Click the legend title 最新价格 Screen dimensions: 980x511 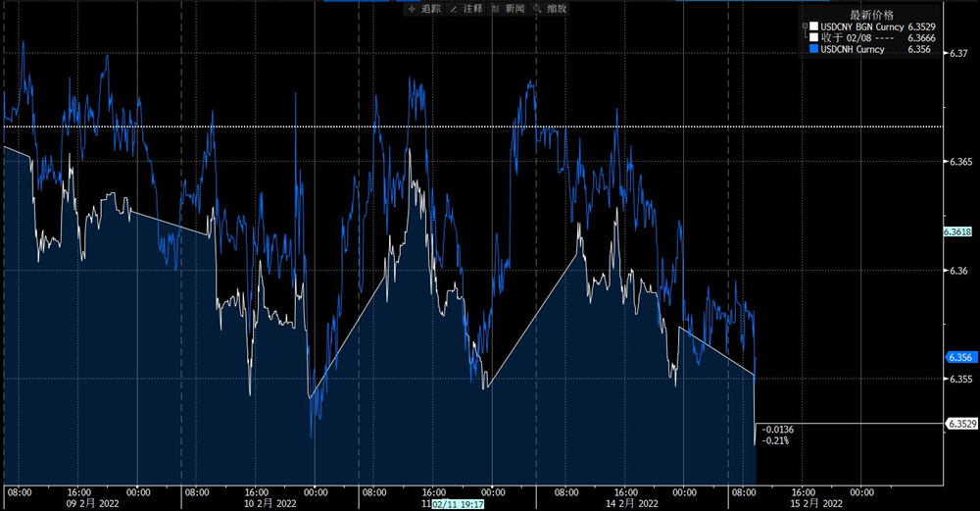click(870, 14)
